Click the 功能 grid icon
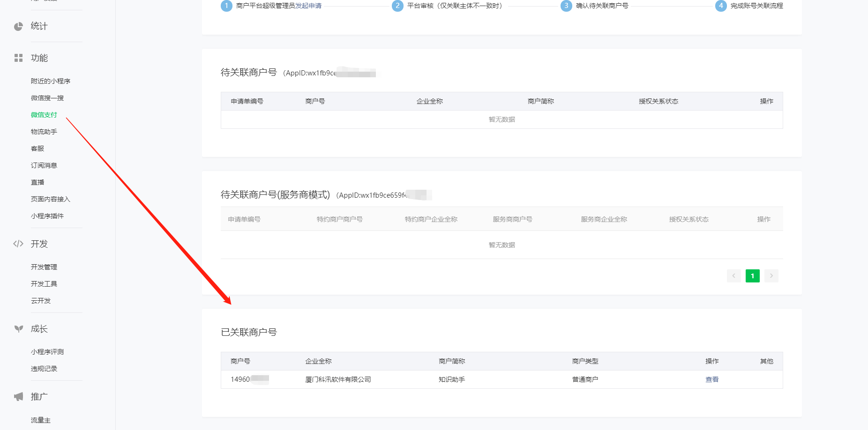This screenshot has width=868, height=430. pyautogui.click(x=18, y=58)
